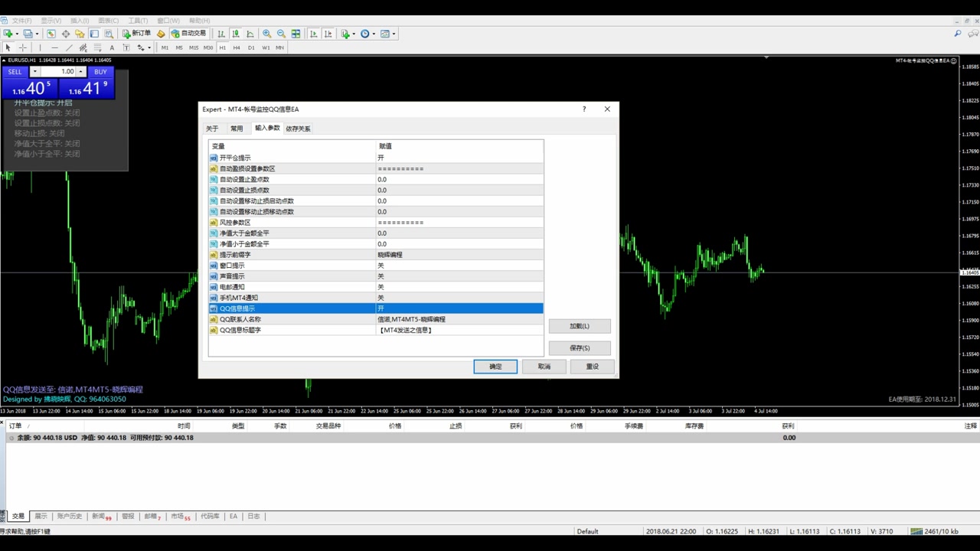
Task: Click the lot volume input field
Action: 57,71
